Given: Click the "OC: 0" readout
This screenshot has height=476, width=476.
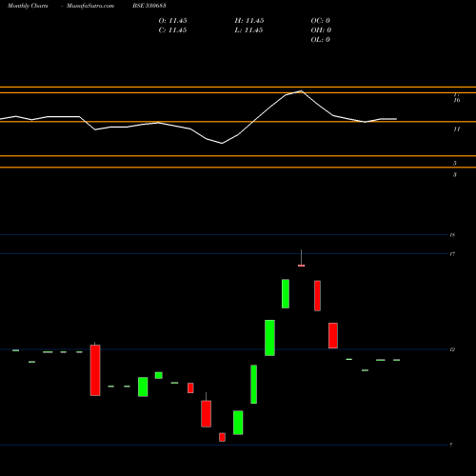Looking at the screenshot, I should tap(320, 21).
